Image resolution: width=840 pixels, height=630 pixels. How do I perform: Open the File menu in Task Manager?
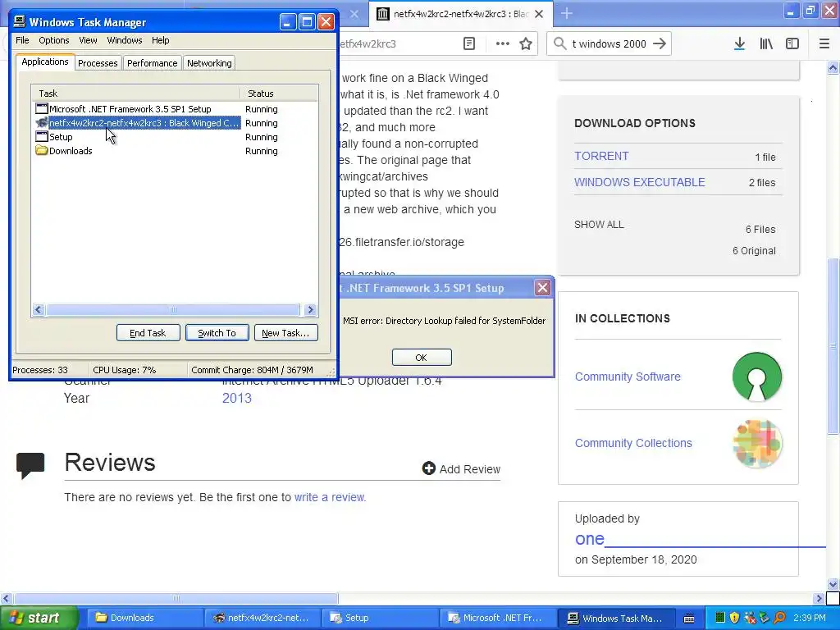tap(22, 40)
